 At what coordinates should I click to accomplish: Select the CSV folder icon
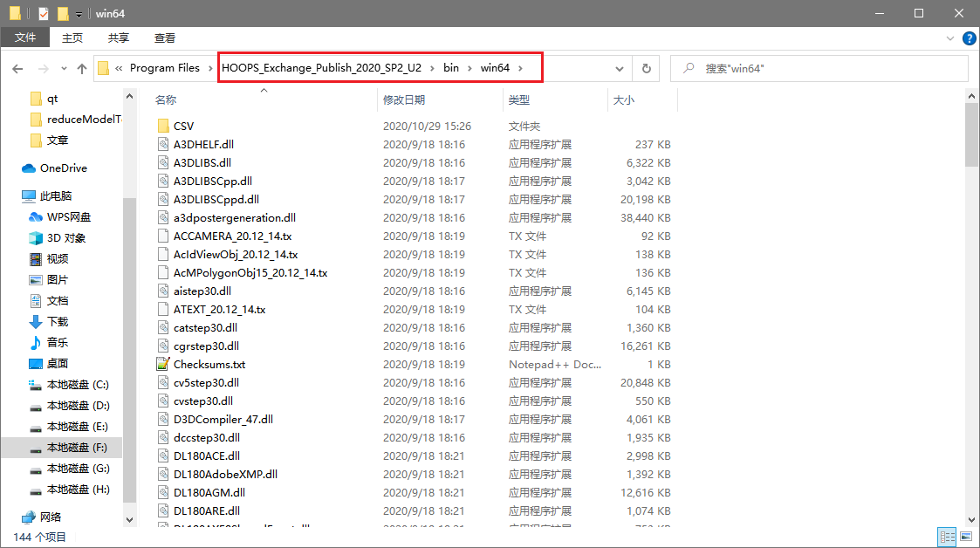(163, 127)
